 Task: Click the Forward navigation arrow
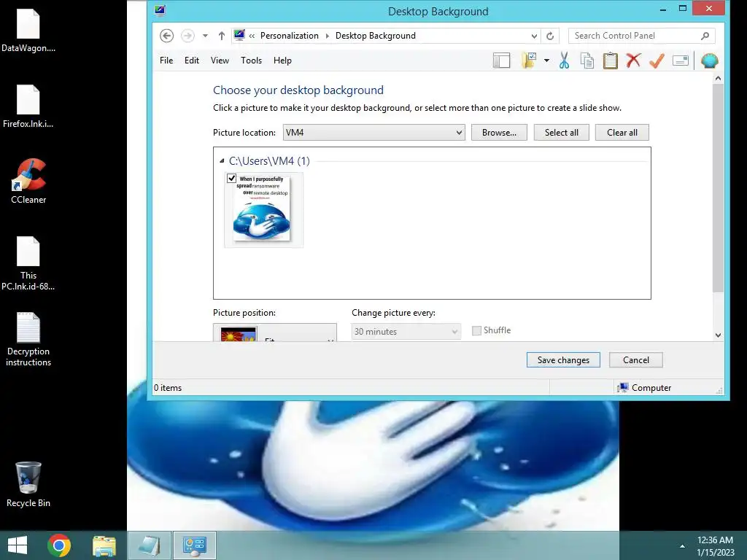(x=187, y=36)
